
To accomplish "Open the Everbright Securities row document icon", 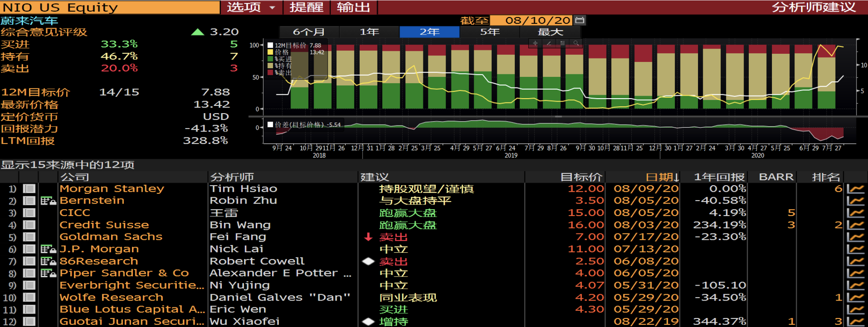I will (x=29, y=285).
